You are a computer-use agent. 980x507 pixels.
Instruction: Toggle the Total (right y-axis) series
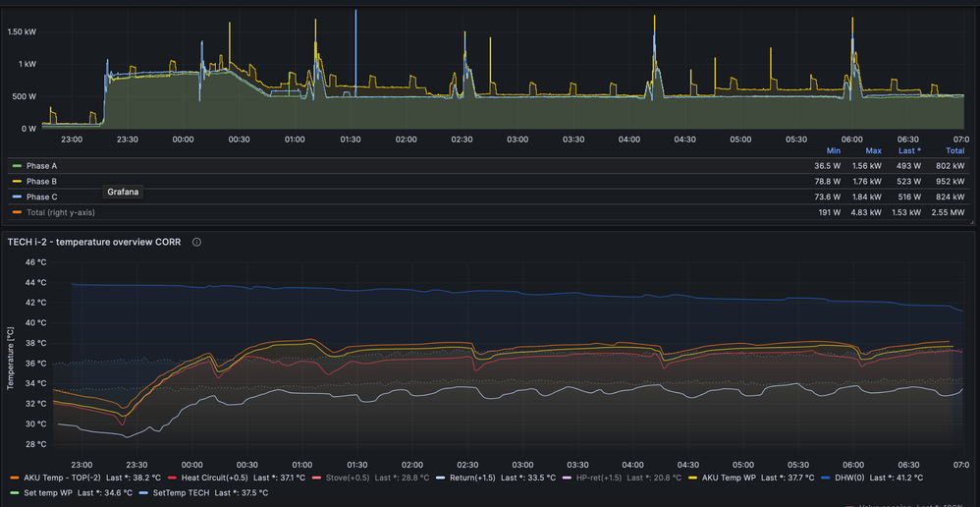coord(61,212)
